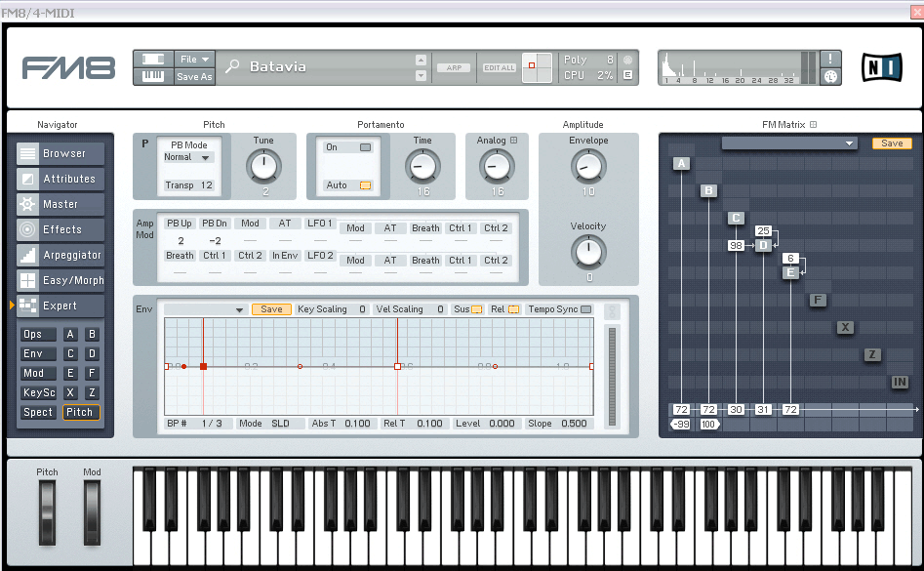
Task: Enable envelope Tempo Sync
Action: coord(585,309)
